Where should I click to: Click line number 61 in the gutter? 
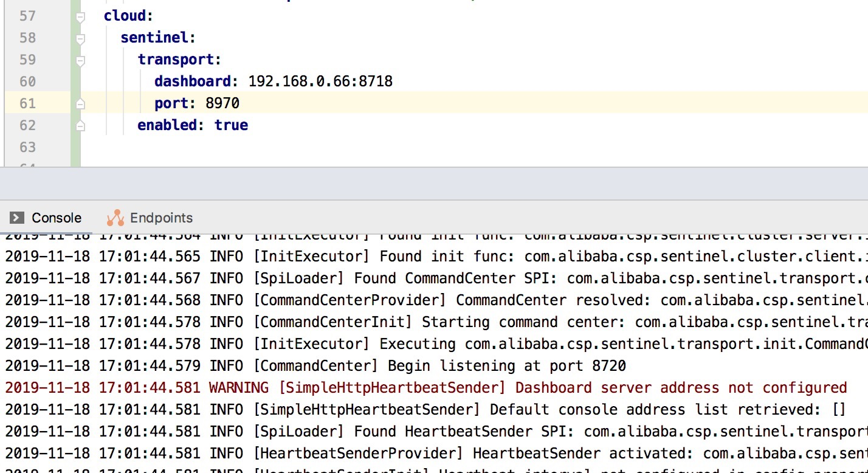point(27,103)
